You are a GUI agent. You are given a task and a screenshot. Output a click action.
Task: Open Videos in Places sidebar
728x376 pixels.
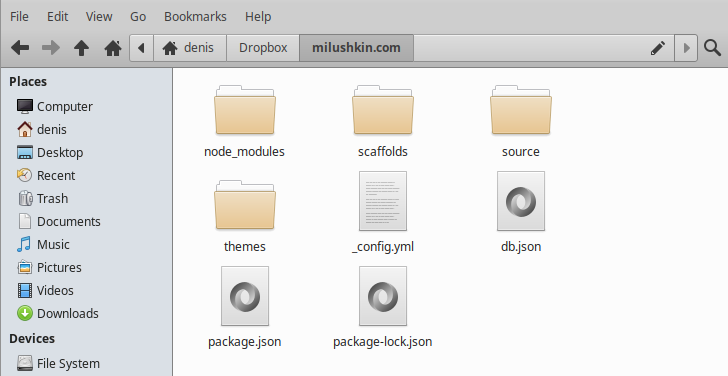pos(46,290)
